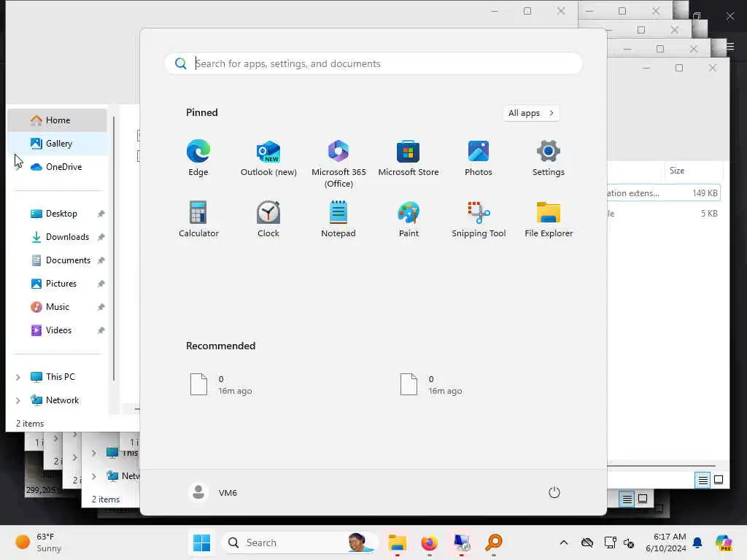This screenshot has height=560, width=747.
Task: Open the Clock app
Action: (268, 219)
